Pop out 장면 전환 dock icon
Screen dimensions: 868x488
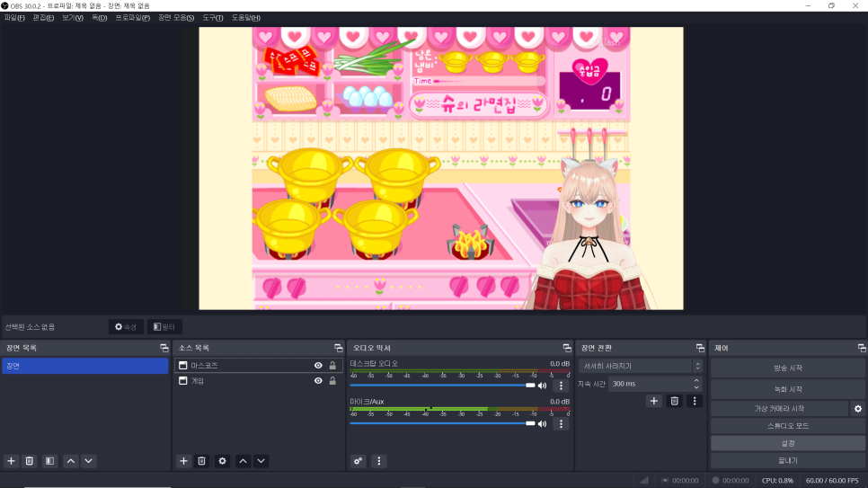[x=700, y=348]
